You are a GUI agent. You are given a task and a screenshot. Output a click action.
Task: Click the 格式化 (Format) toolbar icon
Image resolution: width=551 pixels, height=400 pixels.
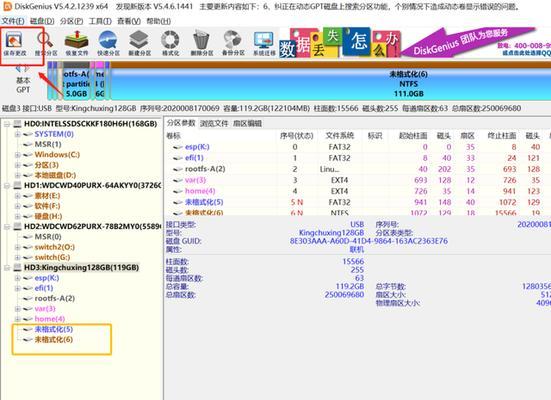click(x=170, y=43)
